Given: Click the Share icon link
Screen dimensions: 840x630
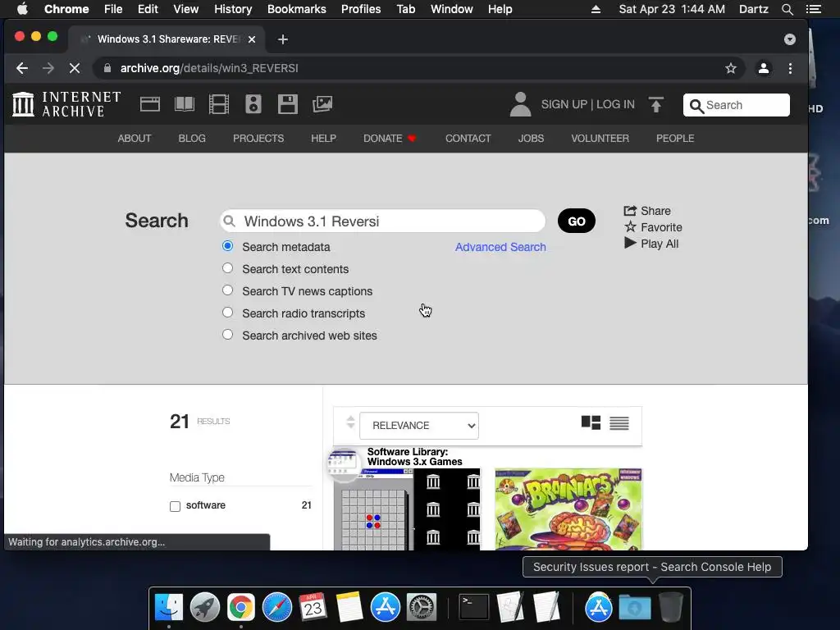Looking at the screenshot, I should [x=647, y=211].
